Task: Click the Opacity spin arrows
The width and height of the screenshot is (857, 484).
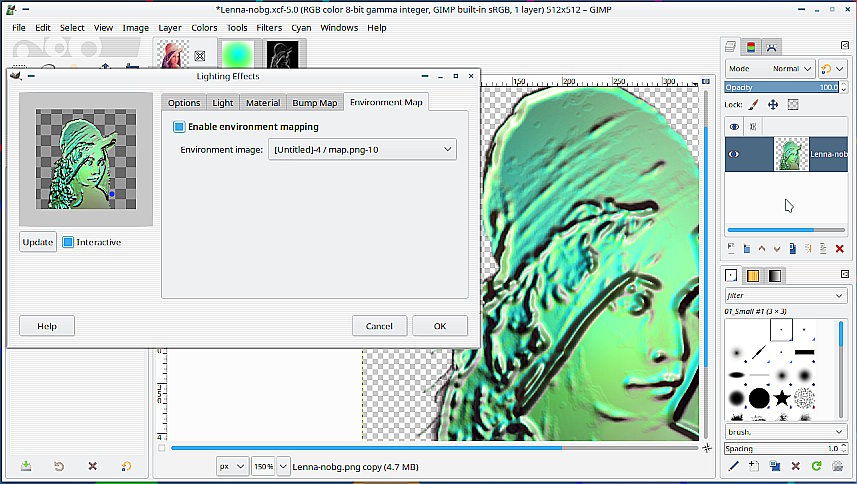Action: [844, 87]
